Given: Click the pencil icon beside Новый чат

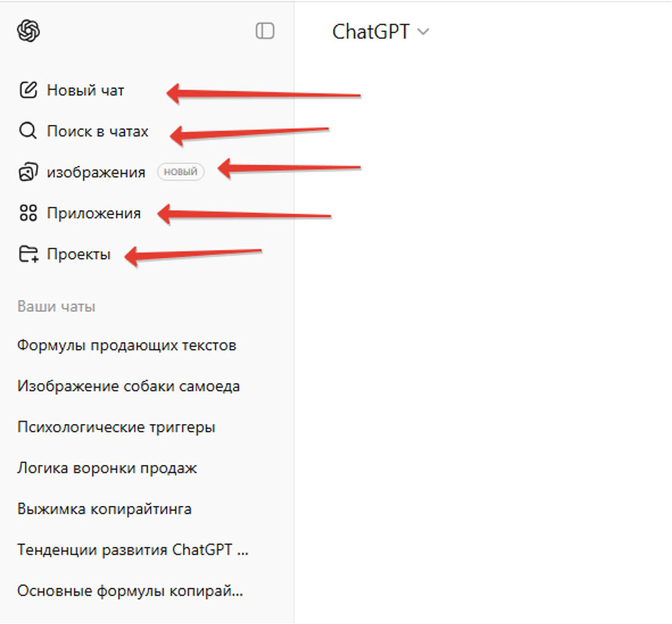Looking at the screenshot, I should click(x=28, y=90).
